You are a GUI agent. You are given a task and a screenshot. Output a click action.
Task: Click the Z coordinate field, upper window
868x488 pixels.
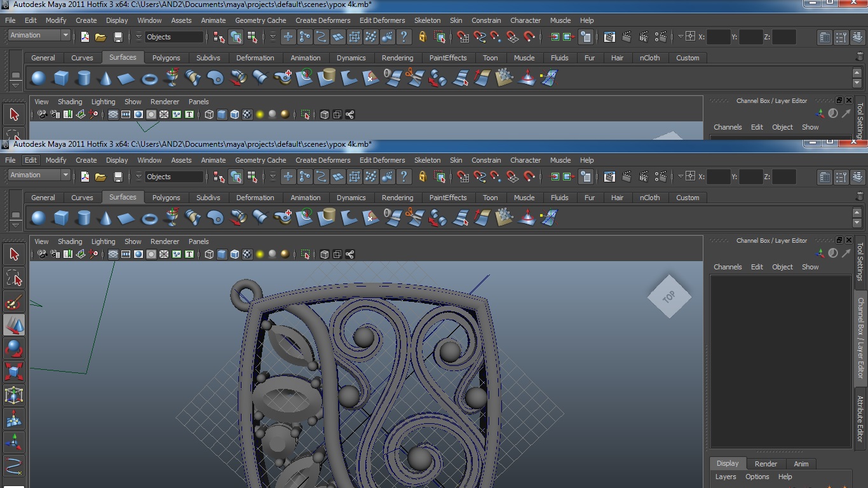click(784, 37)
